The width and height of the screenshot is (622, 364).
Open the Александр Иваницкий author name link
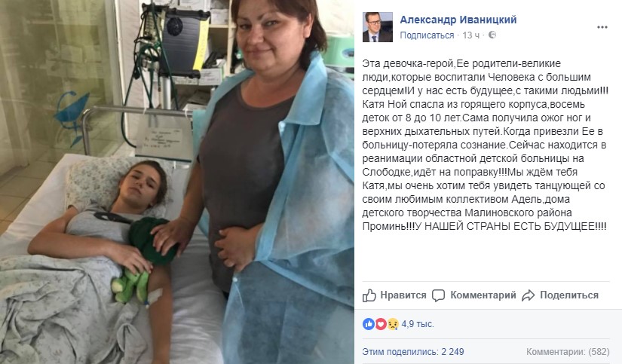click(x=458, y=20)
